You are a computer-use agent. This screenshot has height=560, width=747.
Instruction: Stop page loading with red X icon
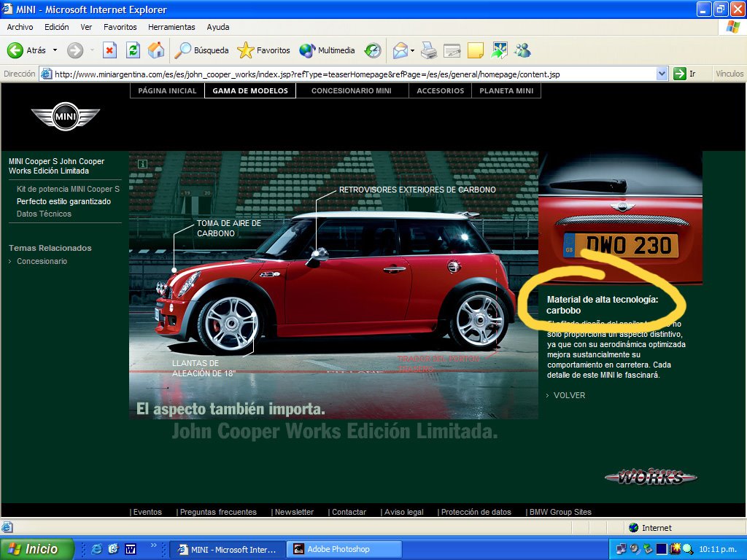click(110, 50)
